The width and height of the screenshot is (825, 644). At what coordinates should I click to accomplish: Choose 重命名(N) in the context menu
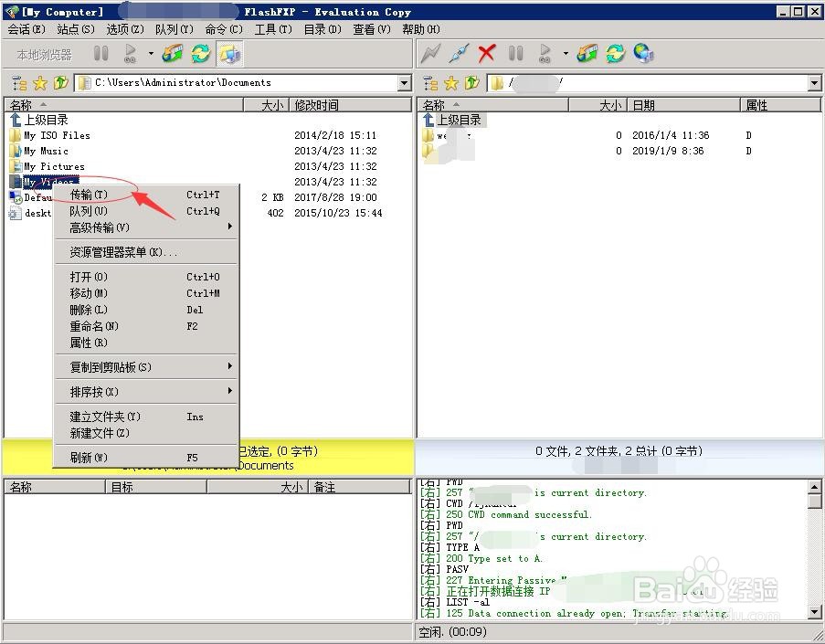(x=146, y=326)
